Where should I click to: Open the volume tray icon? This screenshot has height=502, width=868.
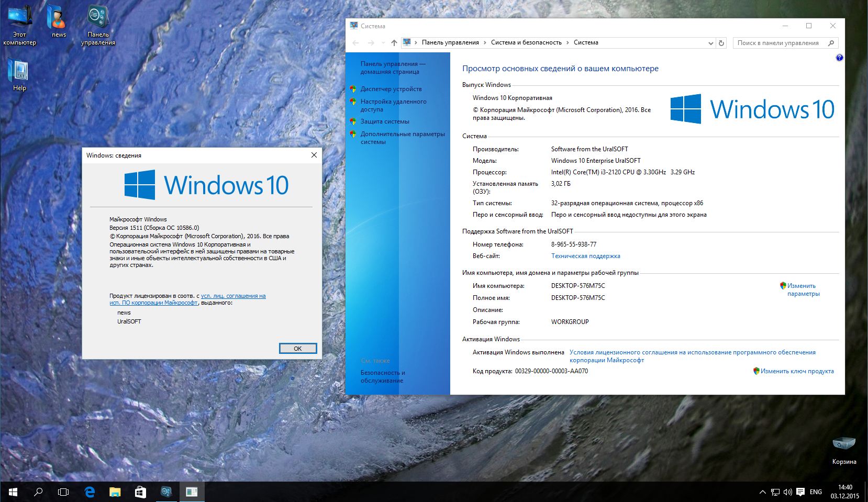(787, 492)
